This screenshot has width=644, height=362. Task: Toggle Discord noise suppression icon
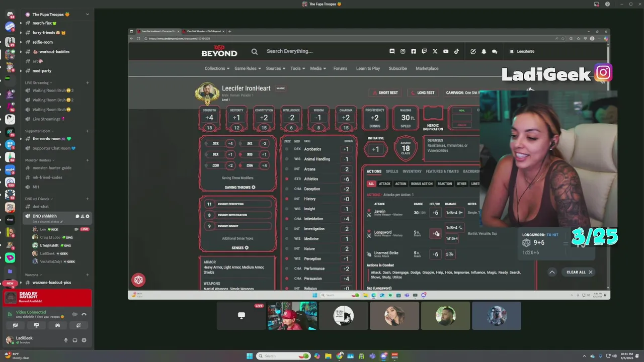point(75,314)
